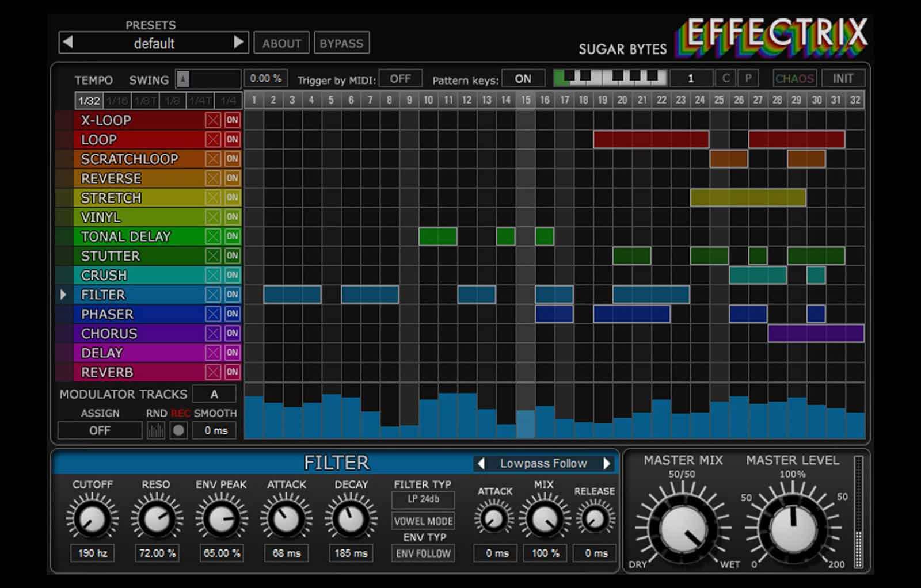Clear the CRUSH track with its X icon
Image resolution: width=921 pixels, height=588 pixels.
coord(213,275)
